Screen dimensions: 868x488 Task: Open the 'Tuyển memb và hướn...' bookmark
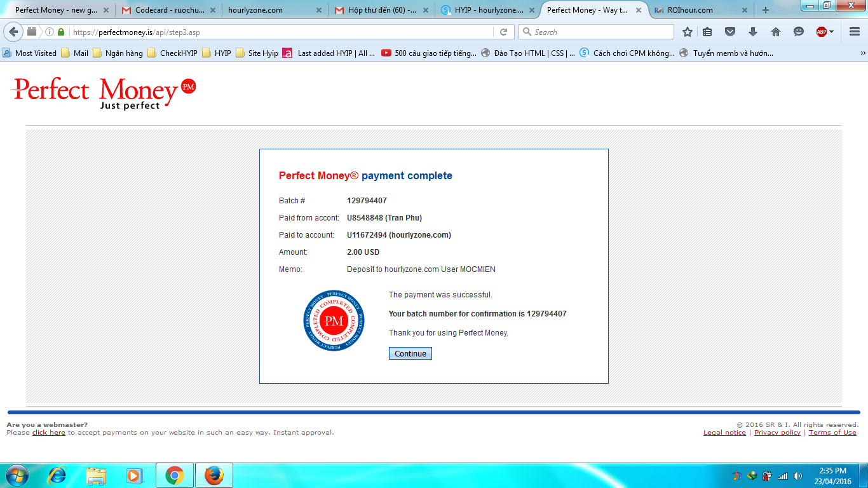tap(726, 53)
